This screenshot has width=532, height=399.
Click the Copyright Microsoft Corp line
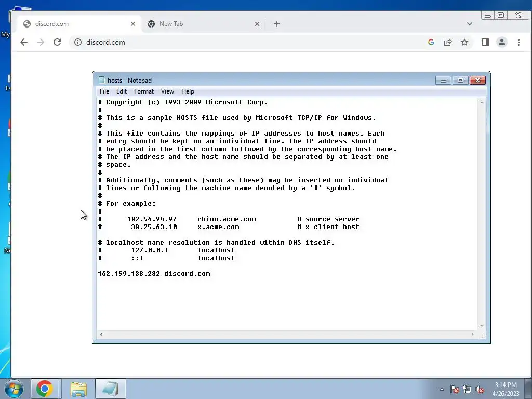183,102
